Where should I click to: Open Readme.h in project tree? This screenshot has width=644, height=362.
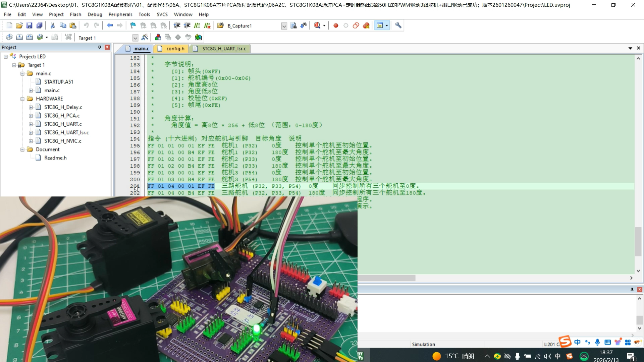coord(55,158)
